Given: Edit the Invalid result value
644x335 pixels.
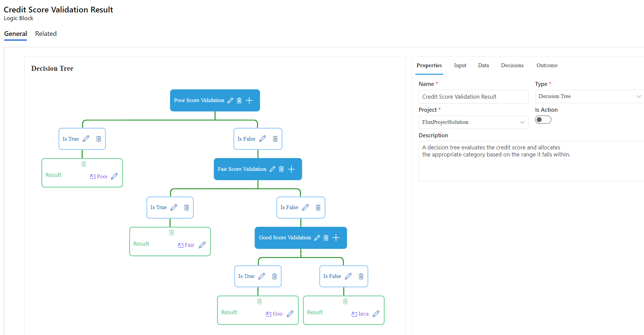Looking at the screenshot, I should [x=376, y=314].
